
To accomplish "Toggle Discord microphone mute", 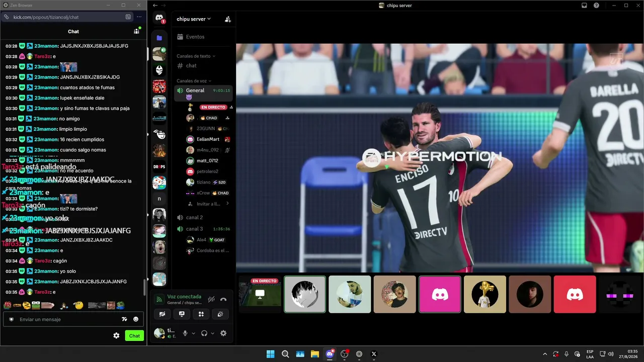I will pyautogui.click(x=185, y=333).
